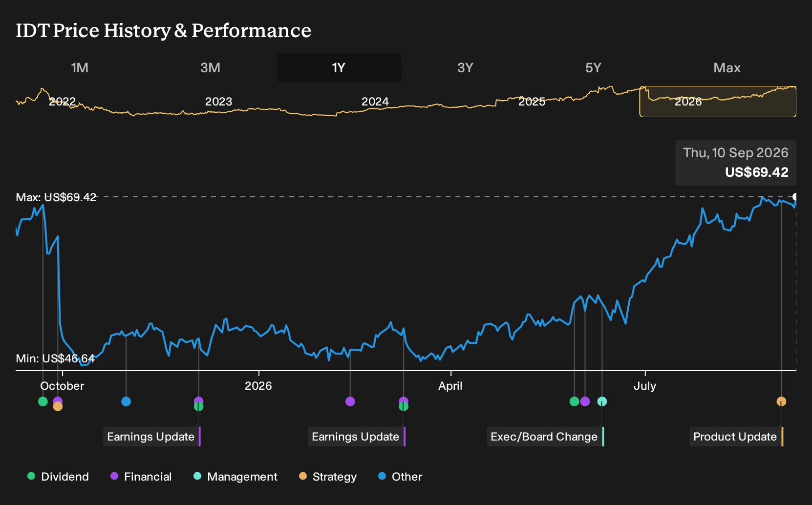This screenshot has width=812, height=505.
Task: Click the green dividend marker before April
Action: [404, 406]
